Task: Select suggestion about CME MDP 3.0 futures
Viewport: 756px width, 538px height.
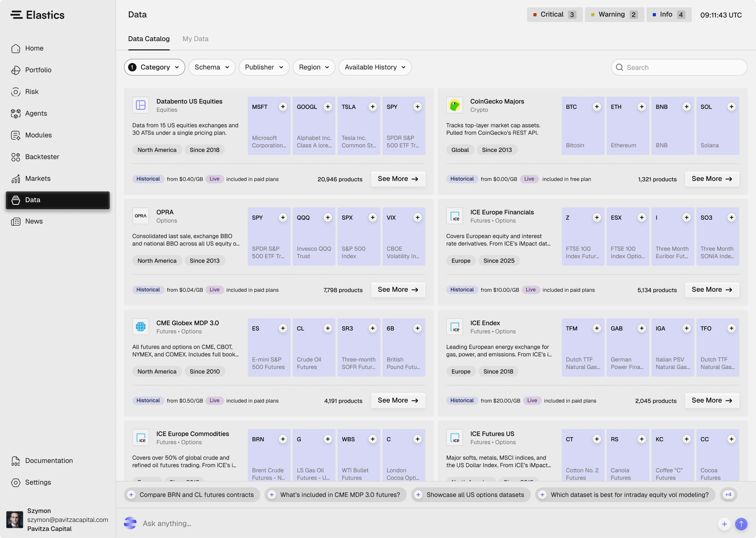Action: [x=335, y=495]
